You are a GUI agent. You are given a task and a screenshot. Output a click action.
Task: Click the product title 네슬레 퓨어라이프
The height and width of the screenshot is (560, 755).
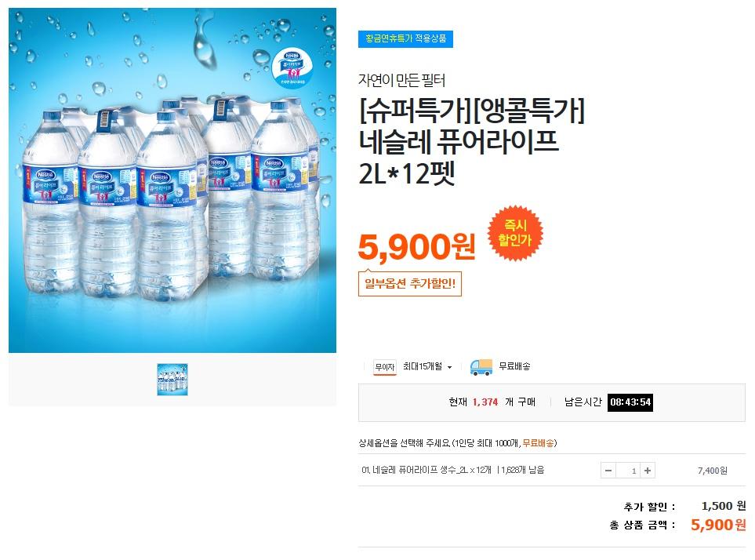(x=459, y=141)
